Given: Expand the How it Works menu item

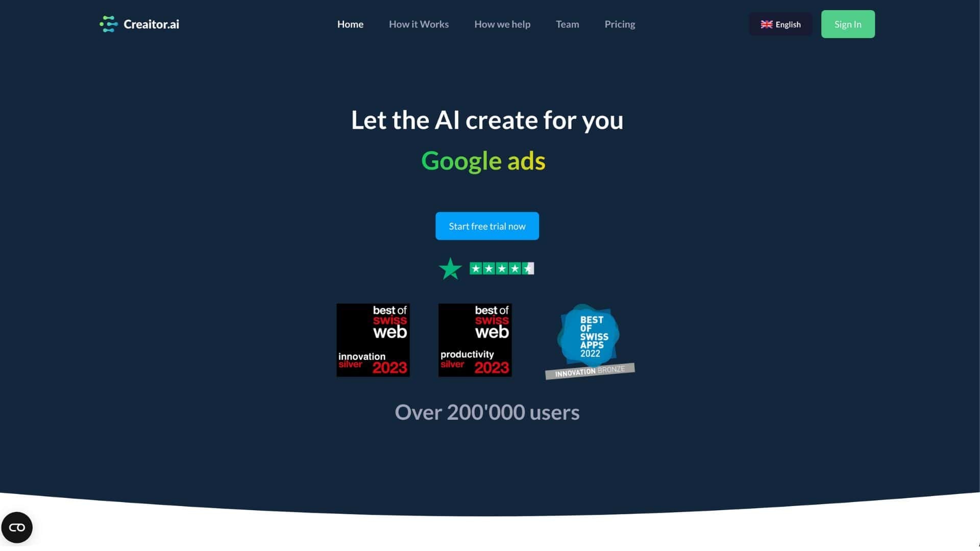Looking at the screenshot, I should [x=419, y=23].
